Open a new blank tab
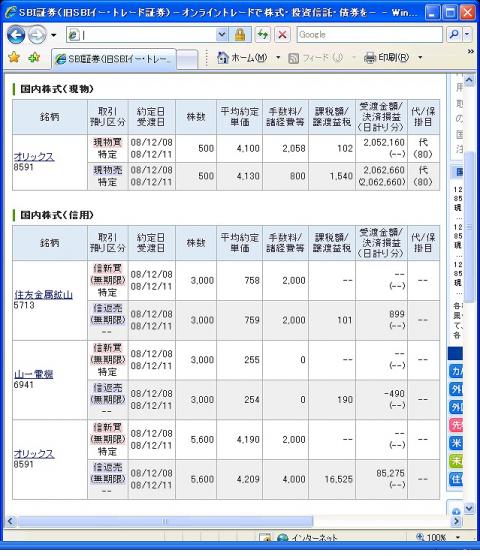 pos(187,59)
